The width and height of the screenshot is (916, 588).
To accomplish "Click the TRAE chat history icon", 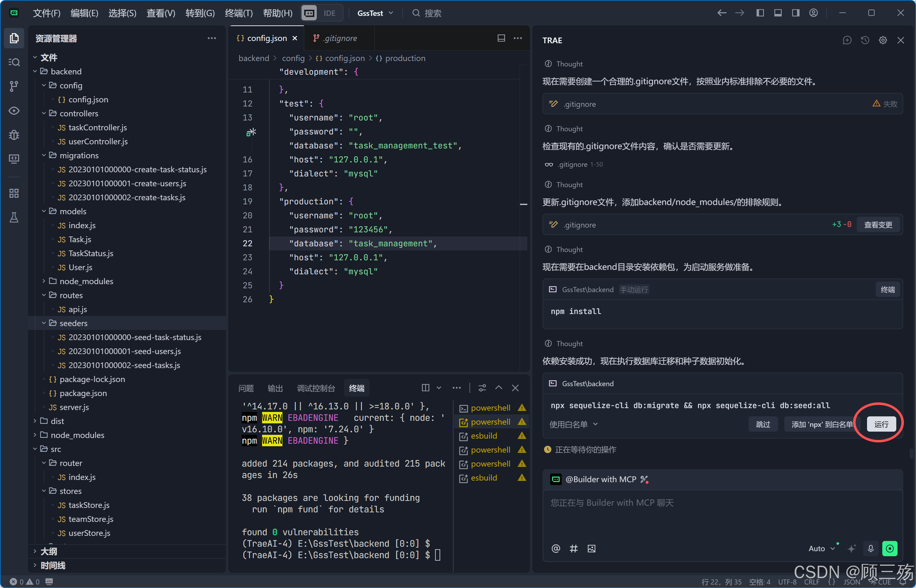I will pyautogui.click(x=865, y=40).
